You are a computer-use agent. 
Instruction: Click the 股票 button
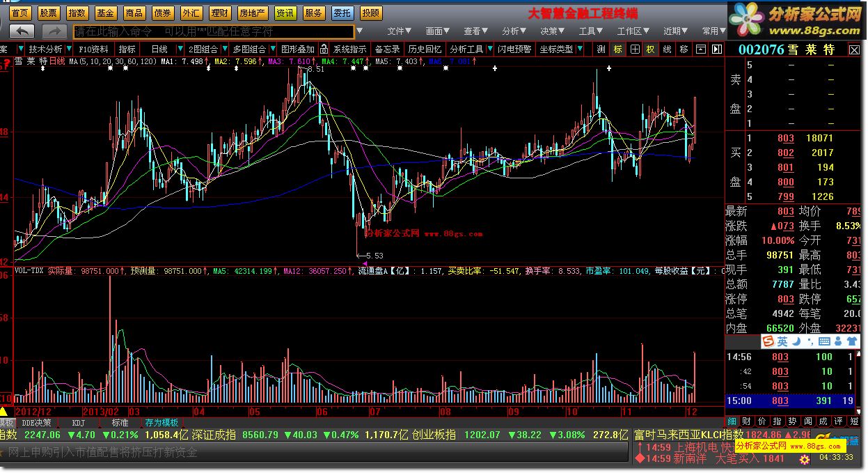(x=49, y=13)
